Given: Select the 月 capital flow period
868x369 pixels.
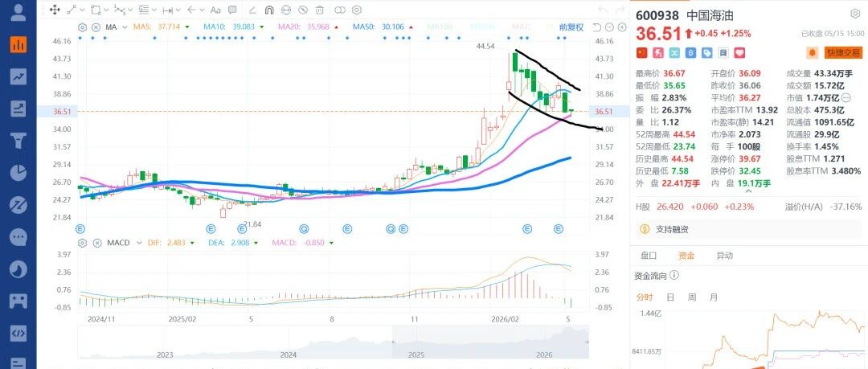Looking at the screenshot, I should (714, 297).
